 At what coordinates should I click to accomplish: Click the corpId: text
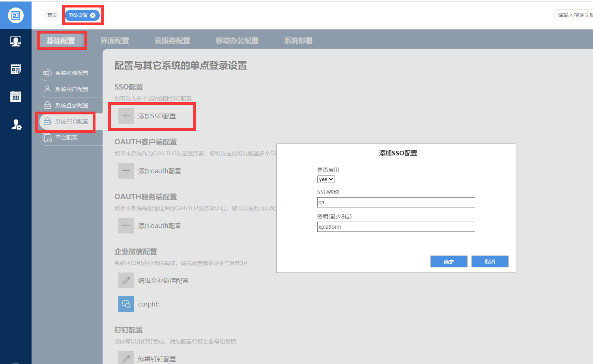tap(149, 304)
